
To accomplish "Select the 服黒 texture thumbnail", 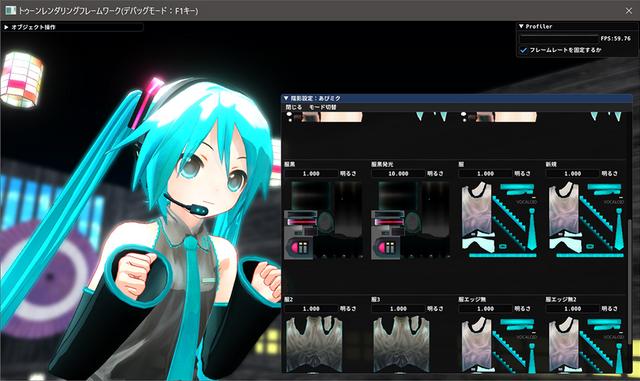I will tap(324, 220).
